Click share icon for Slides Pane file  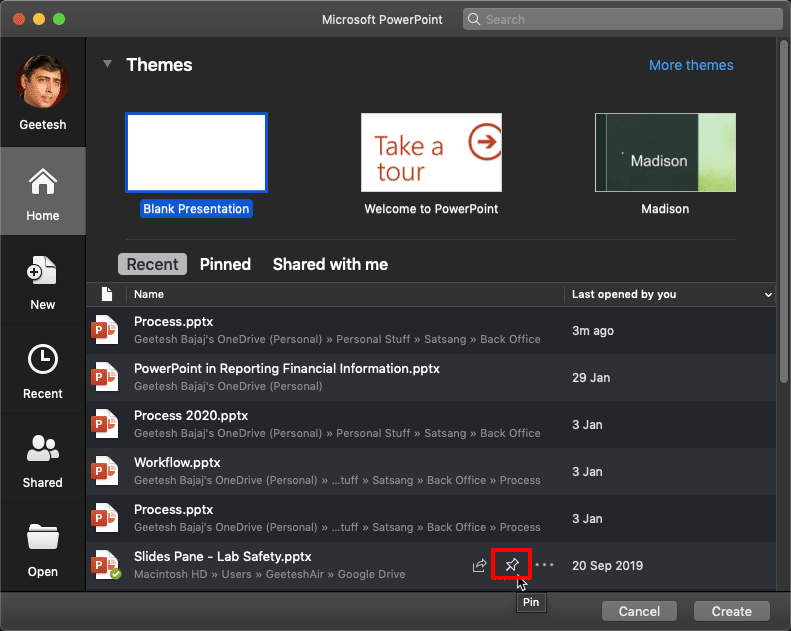pos(479,566)
